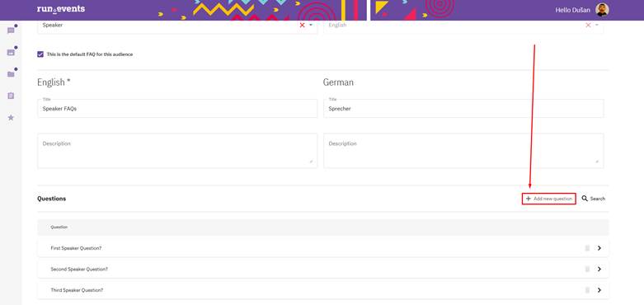
Task: Click the run.events logo
Action: pyautogui.click(x=61, y=9)
